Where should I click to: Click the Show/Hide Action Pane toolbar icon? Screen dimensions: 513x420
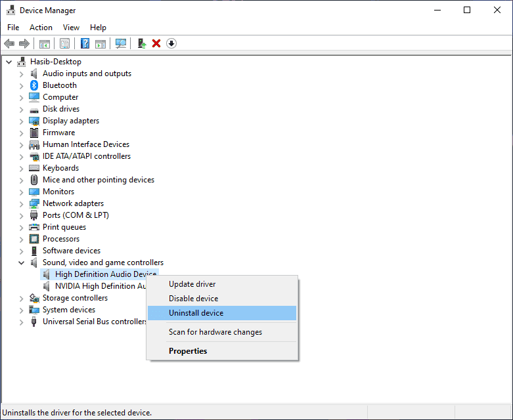point(100,43)
